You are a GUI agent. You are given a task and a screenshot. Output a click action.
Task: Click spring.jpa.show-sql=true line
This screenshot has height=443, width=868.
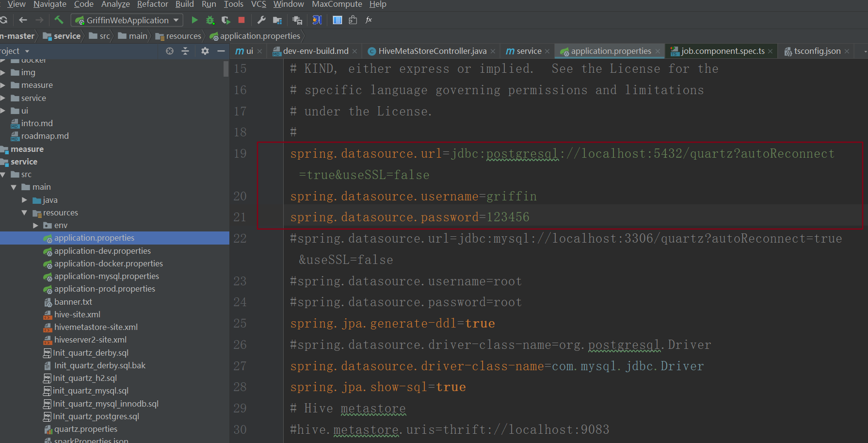point(378,387)
